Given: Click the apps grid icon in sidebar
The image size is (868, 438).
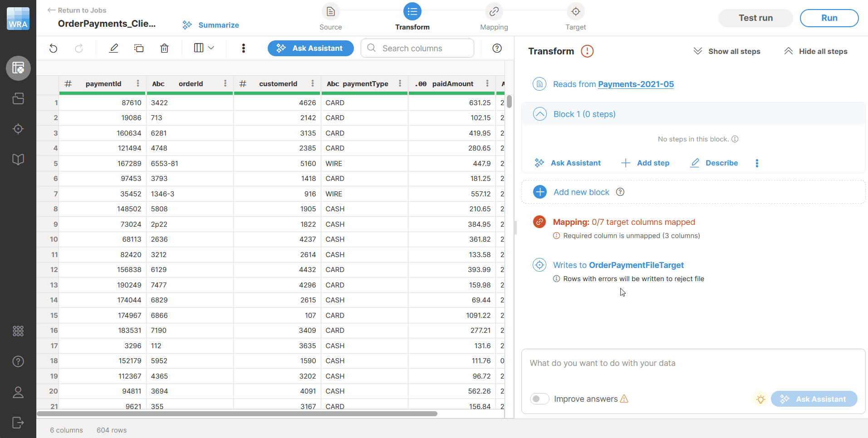Looking at the screenshot, I should [x=18, y=331].
